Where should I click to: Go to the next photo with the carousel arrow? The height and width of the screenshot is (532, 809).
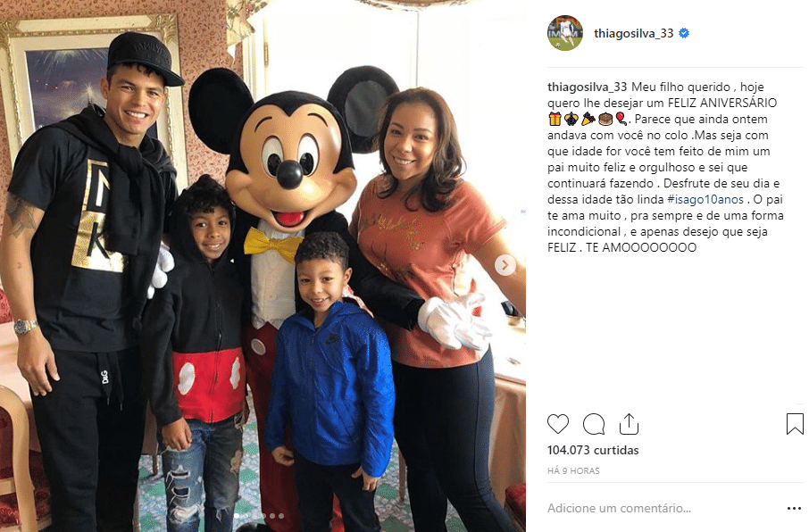coord(505,265)
